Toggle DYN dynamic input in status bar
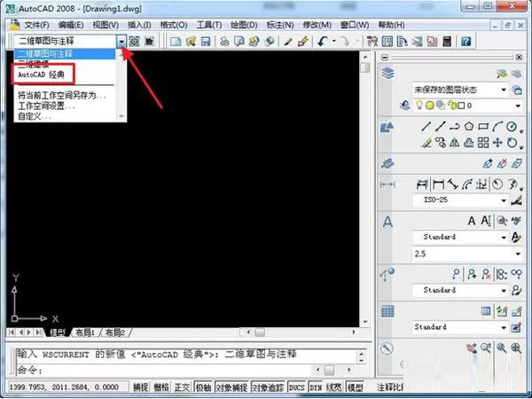532x399 pixels. [x=316, y=387]
